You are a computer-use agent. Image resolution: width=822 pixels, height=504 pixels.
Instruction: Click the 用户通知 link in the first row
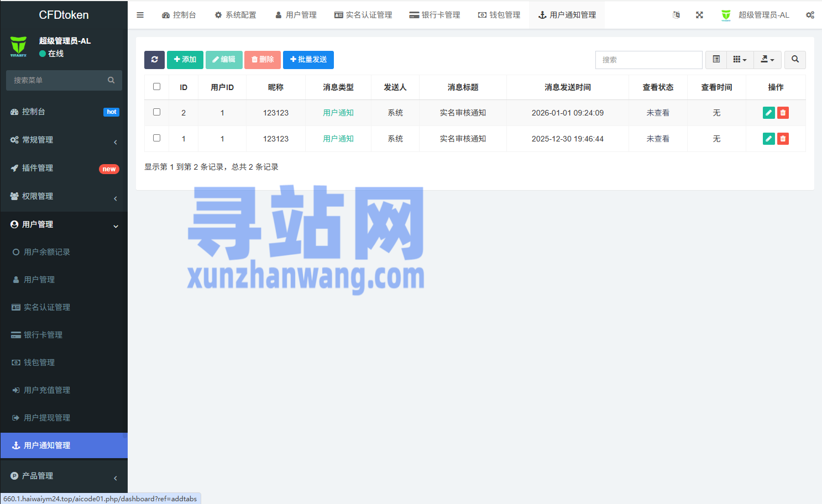click(x=338, y=113)
